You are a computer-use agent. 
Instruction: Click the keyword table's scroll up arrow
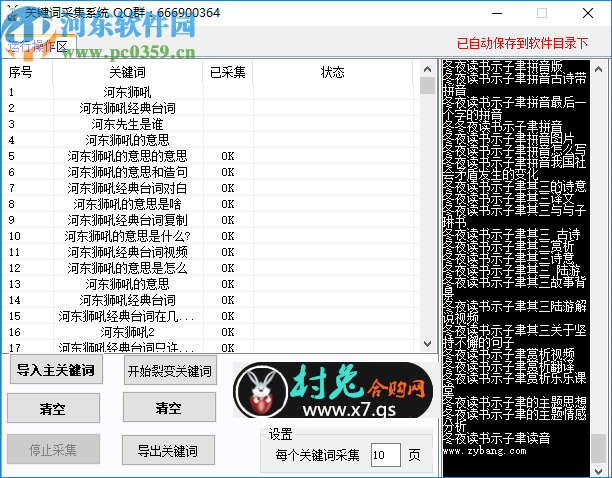[427, 69]
